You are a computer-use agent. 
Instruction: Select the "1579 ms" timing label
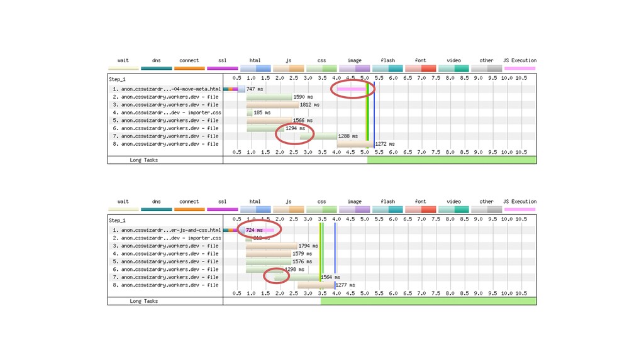[x=303, y=254]
